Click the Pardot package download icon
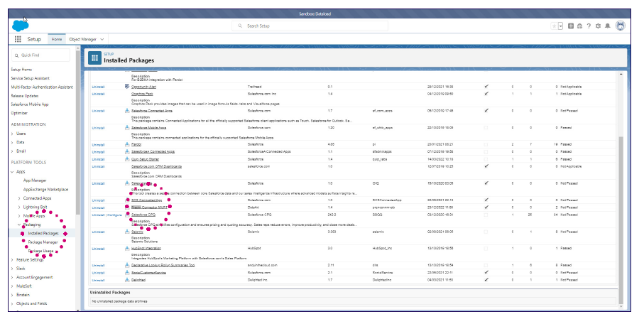The height and width of the screenshot is (324, 644). [127, 144]
